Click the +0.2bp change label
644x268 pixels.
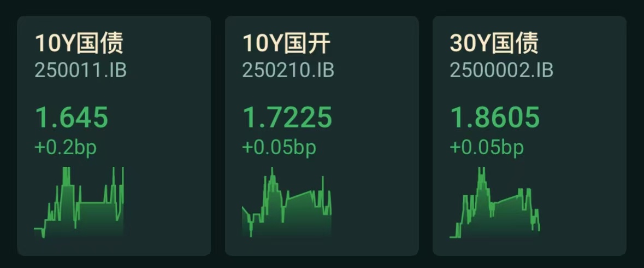coord(66,148)
